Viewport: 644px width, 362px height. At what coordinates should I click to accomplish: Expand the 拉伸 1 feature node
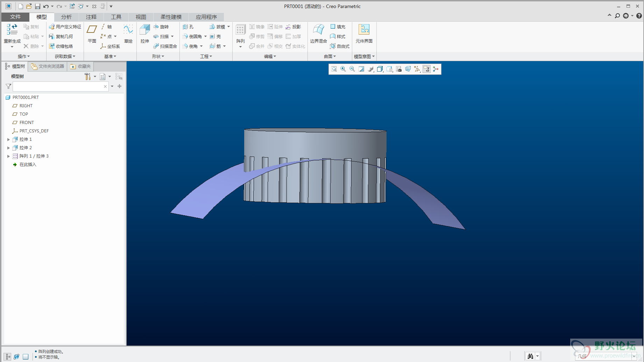pos(8,139)
